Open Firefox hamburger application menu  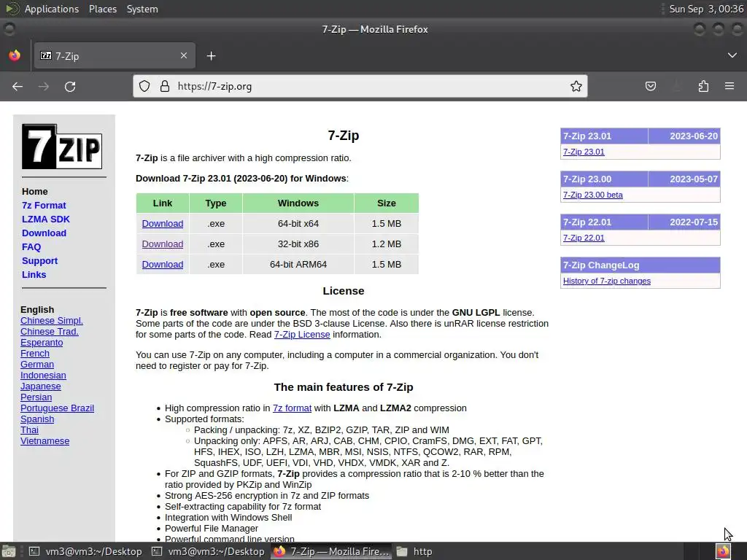[729, 86]
